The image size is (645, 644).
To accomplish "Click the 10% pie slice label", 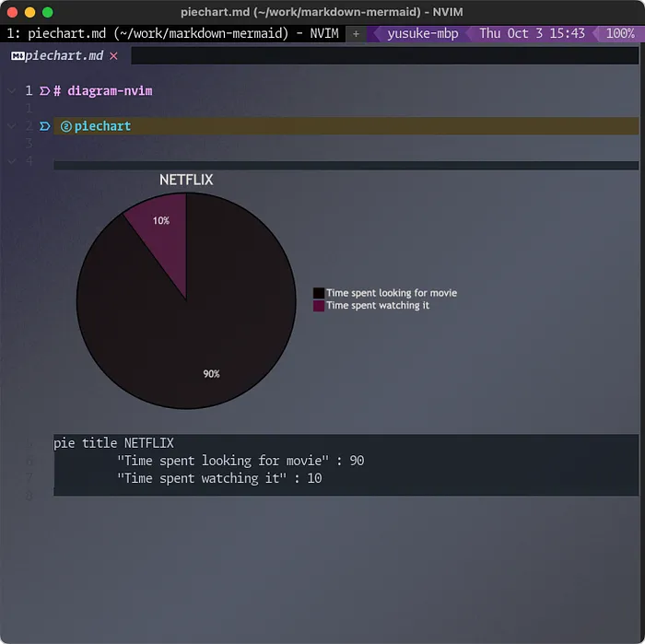I will coord(161,221).
